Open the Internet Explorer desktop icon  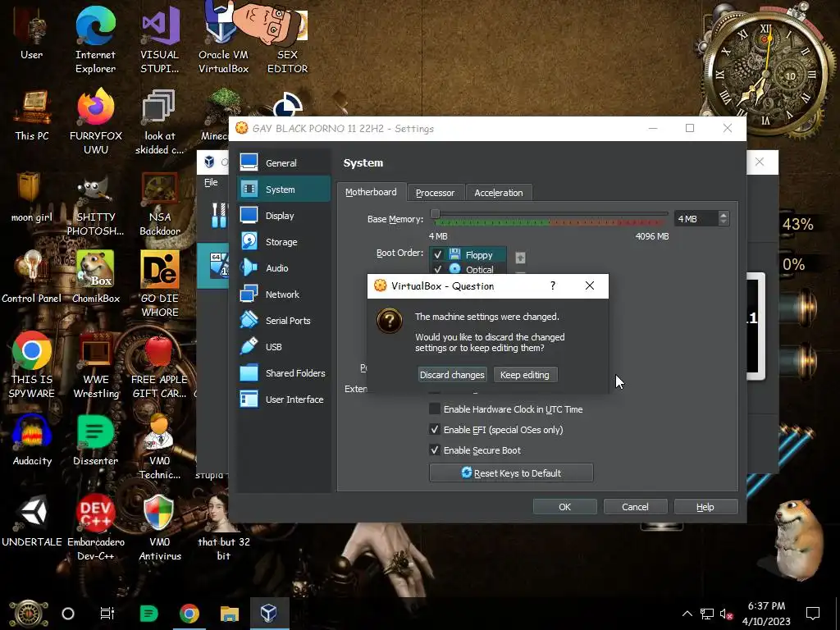pos(95,40)
